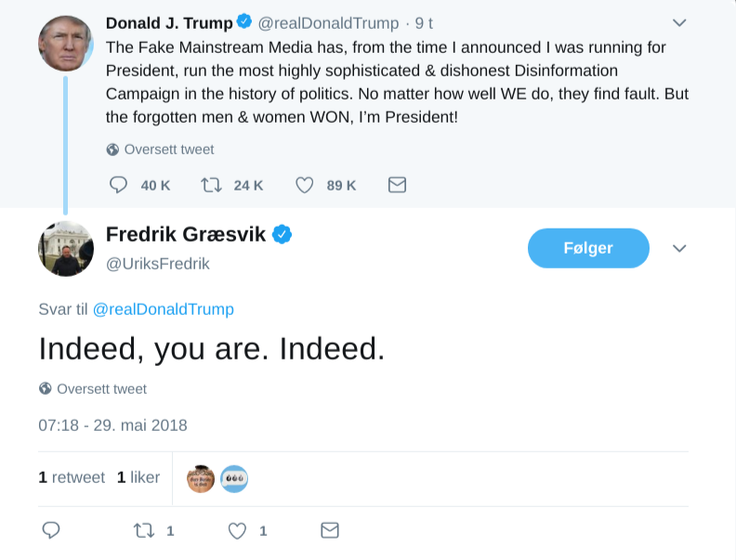736x560 pixels.
Task: Translate Trump's tweet with Oversett tweet
Action: tap(168, 150)
